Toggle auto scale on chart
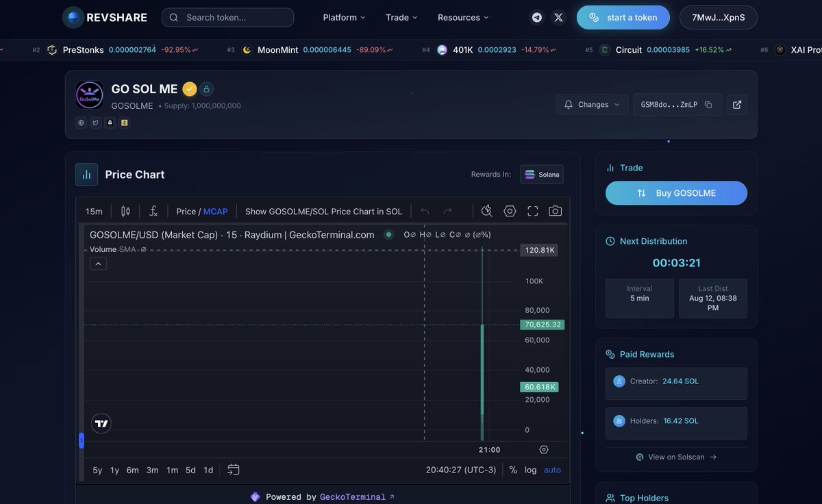Viewport: 822px width, 504px height. (552, 470)
